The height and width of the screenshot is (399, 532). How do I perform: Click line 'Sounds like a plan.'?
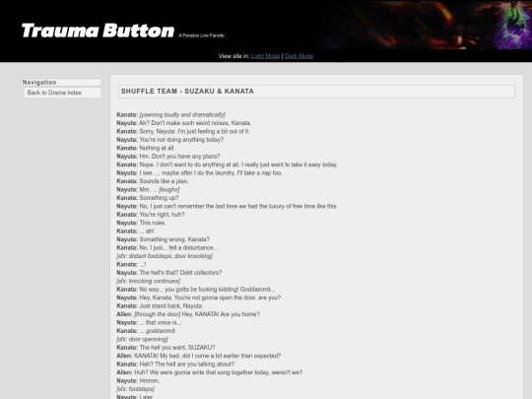click(164, 181)
